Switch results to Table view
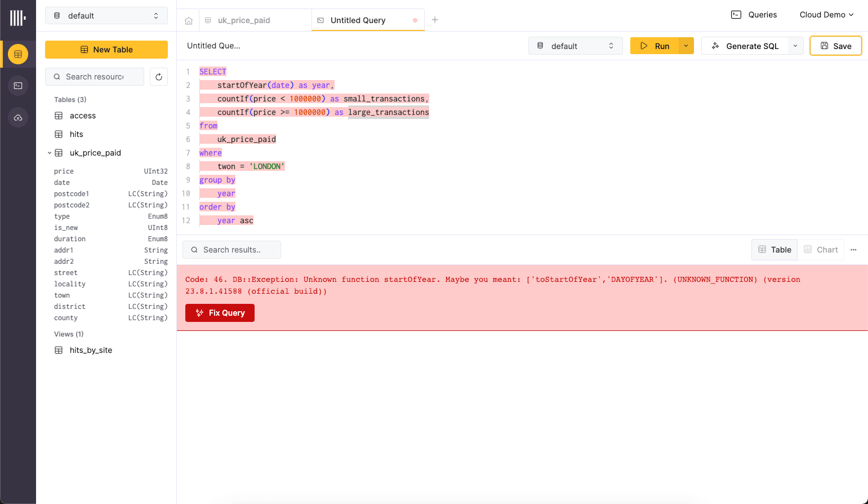This screenshot has width=868, height=504. (774, 250)
